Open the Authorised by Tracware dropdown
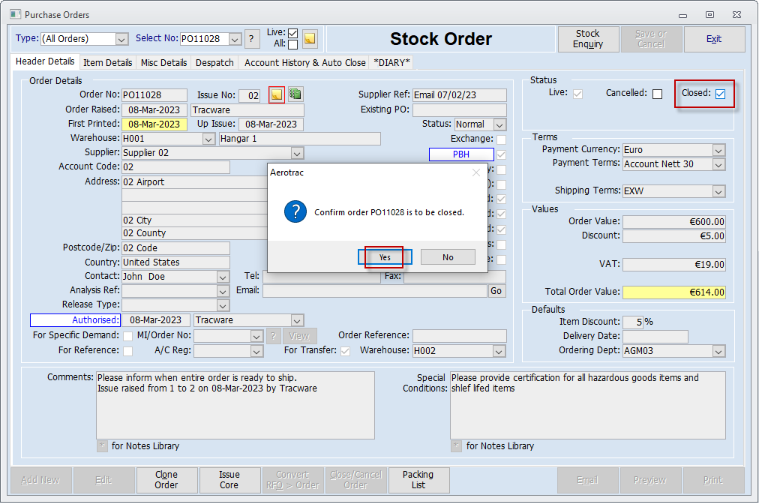 tap(297, 320)
